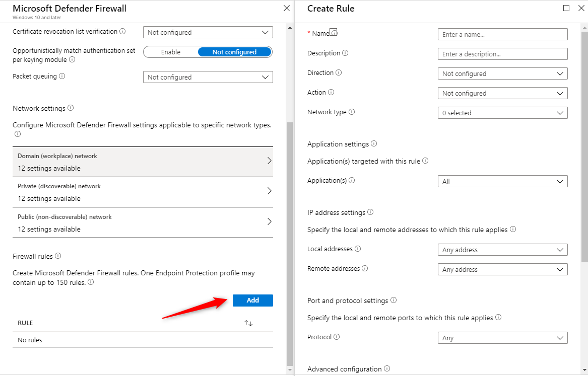The image size is (588, 376).
Task: Click info icon next to Description label
Action: pyautogui.click(x=345, y=53)
